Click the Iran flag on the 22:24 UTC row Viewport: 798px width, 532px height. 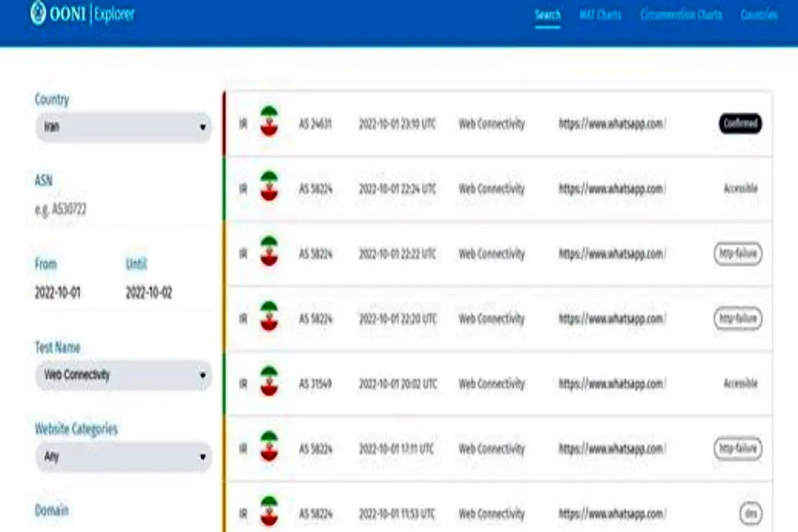(269, 186)
